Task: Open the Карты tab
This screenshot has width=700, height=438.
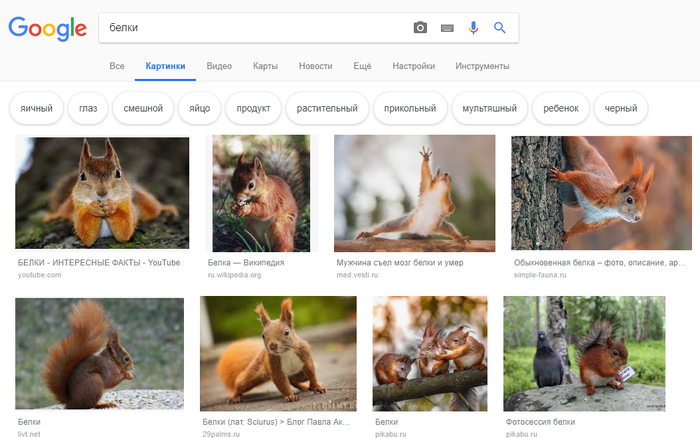Action: coord(265,66)
